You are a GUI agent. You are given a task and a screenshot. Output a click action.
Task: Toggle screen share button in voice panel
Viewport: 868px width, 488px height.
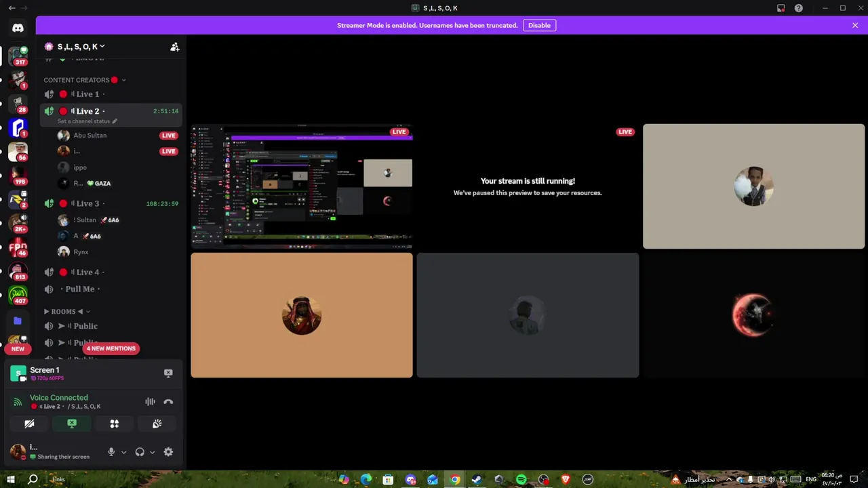(72, 424)
